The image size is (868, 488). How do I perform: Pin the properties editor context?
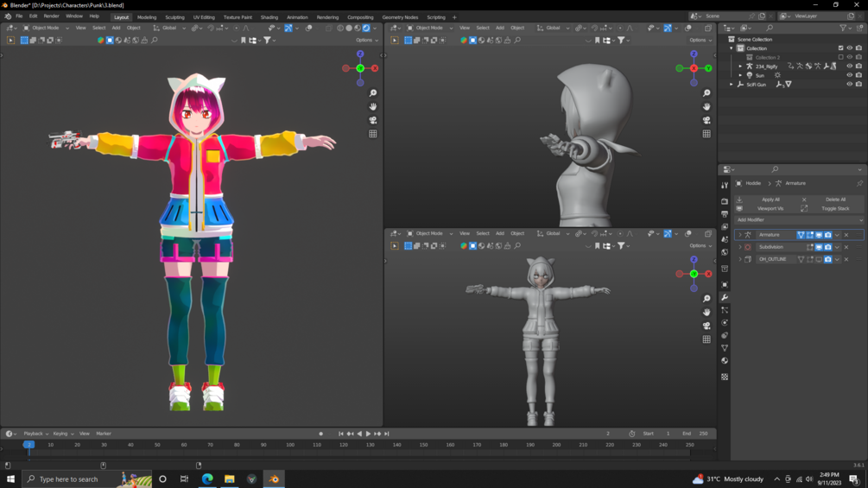point(859,183)
